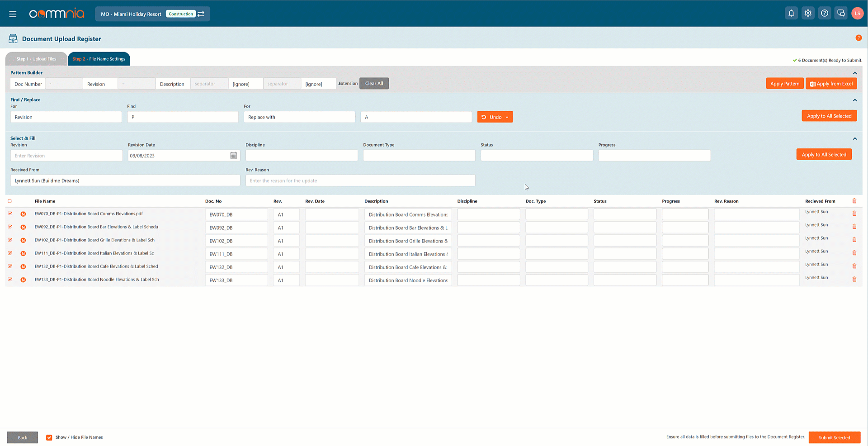Click the N status badge for EW102_DB

click(x=23, y=240)
